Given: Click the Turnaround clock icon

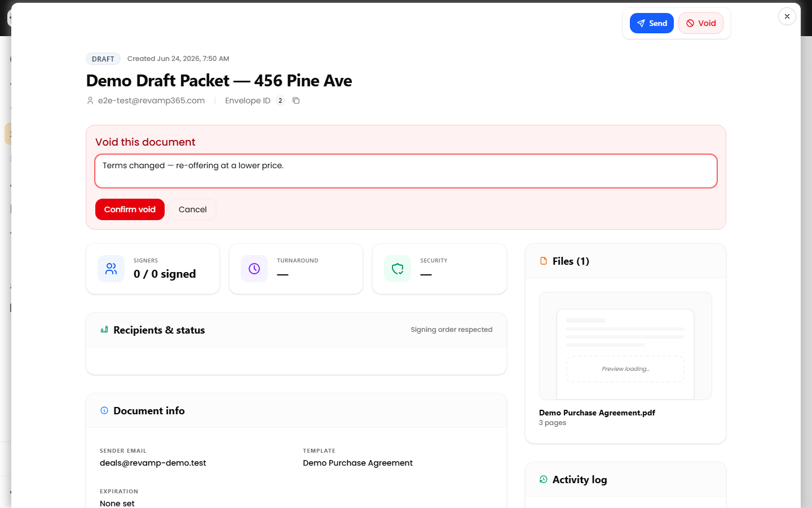Looking at the screenshot, I should point(254,269).
